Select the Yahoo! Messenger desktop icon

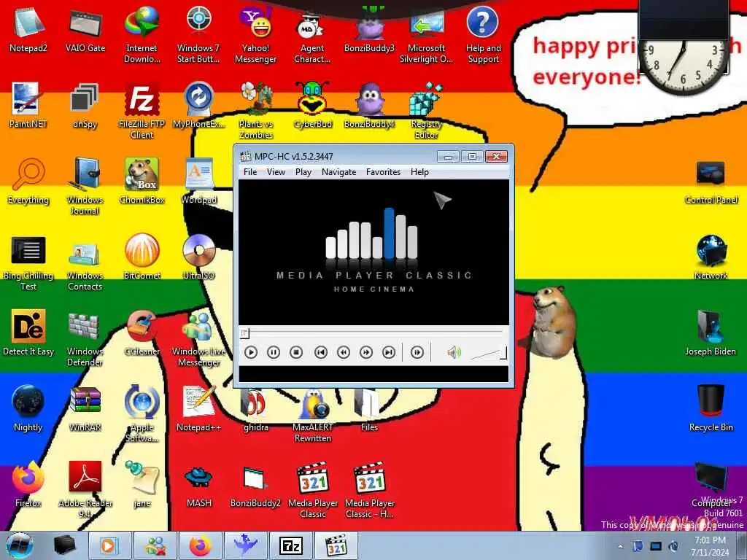pyautogui.click(x=256, y=34)
